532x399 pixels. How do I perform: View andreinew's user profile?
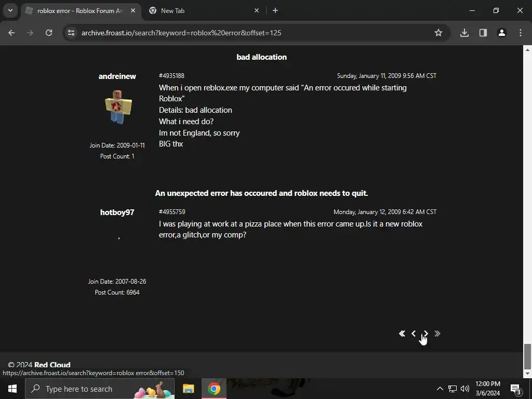(117, 76)
